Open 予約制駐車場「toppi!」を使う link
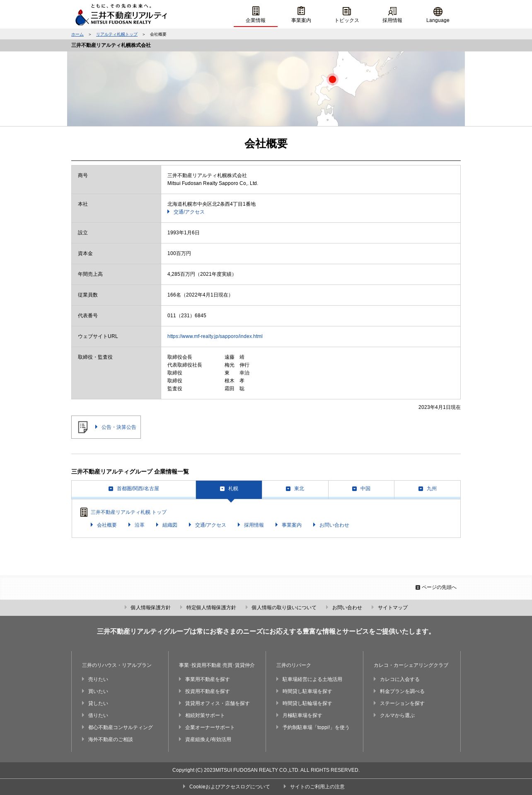Screen dimensions: 532x795 coord(316,727)
